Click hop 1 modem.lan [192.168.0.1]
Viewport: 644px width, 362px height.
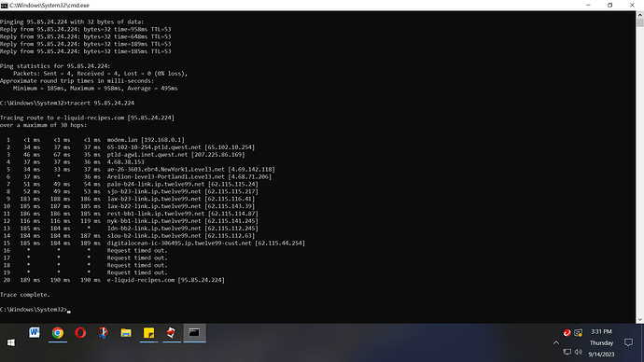tap(146, 140)
